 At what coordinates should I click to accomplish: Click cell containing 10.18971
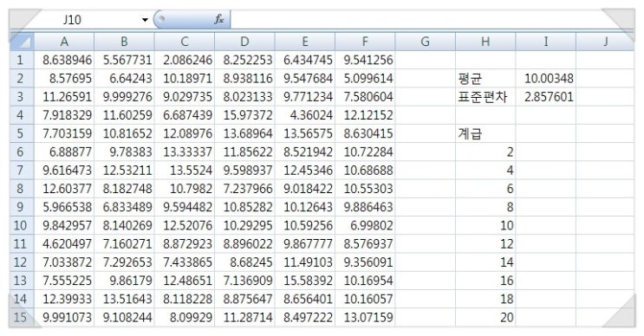(x=185, y=78)
